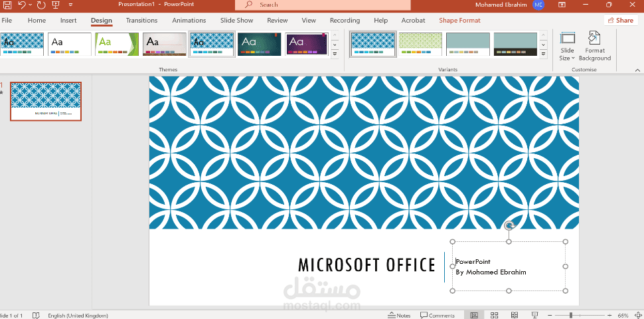Open the Animations tab

click(189, 20)
